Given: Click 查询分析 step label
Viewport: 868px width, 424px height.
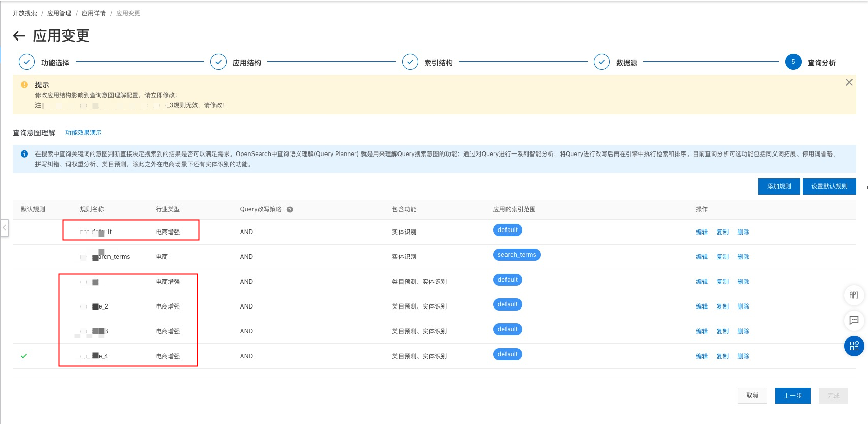Looking at the screenshot, I should 822,63.
